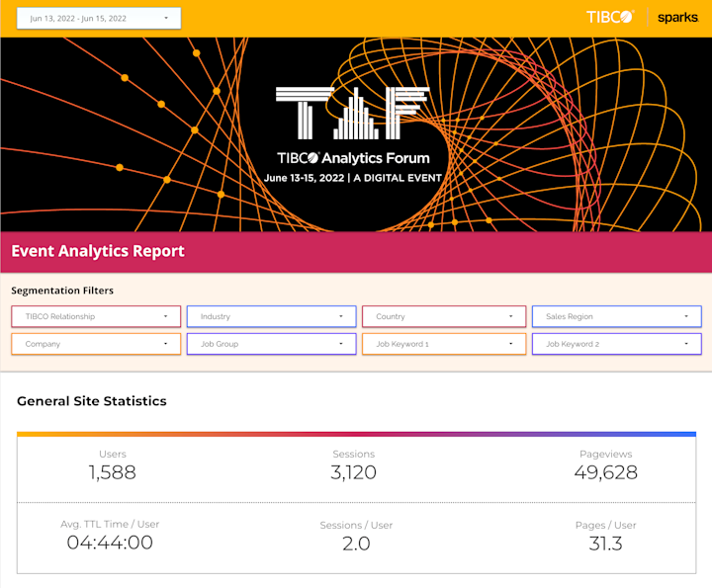
Task: Expand the Sales Region filter
Action: [617, 316]
